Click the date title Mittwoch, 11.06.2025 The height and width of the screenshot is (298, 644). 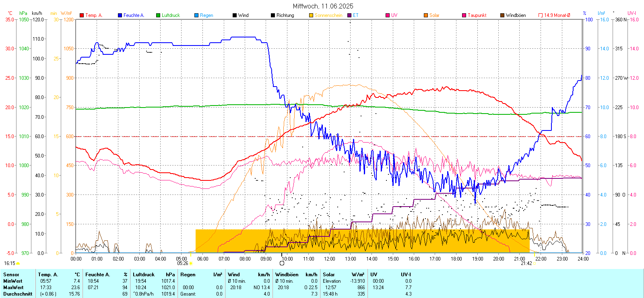(x=323, y=6)
